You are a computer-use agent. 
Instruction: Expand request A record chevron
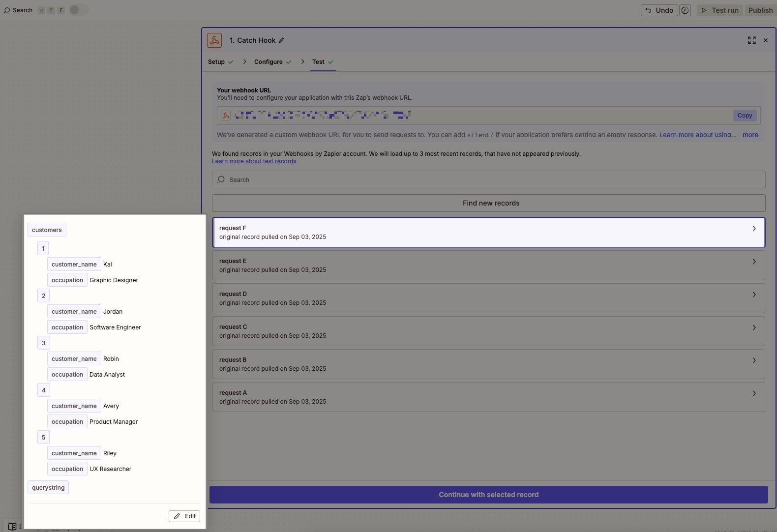click(x=754, y=393)
